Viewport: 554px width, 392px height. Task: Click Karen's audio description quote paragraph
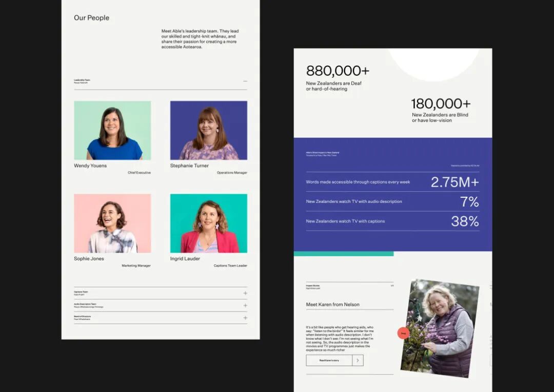coord(340,339)
